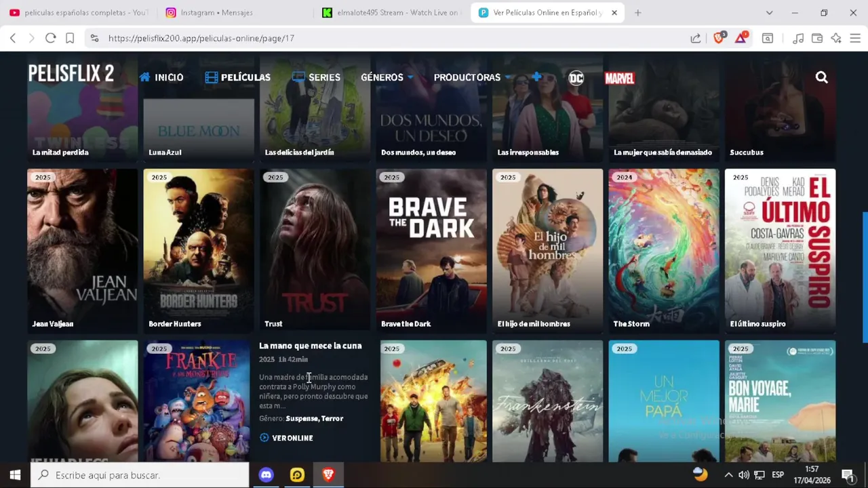Viewport: 868px width, 488px height.
Task: Close the Ver Películas Online tab
Action: (x=614, y=13)
